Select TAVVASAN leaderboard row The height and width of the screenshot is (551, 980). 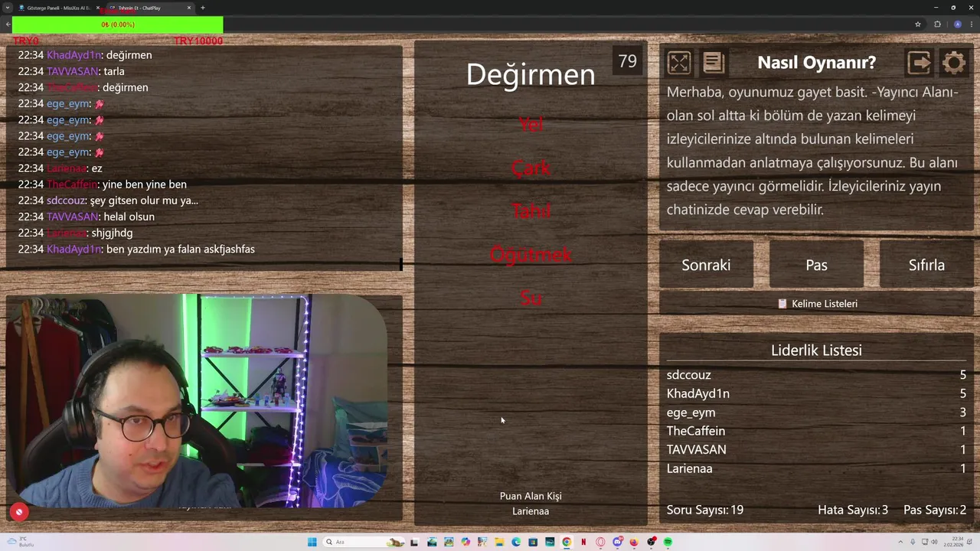(x=816, y=450)
